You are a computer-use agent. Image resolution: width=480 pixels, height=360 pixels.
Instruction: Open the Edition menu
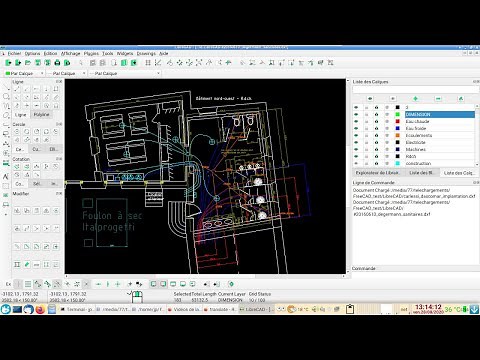tap(51, 53)
